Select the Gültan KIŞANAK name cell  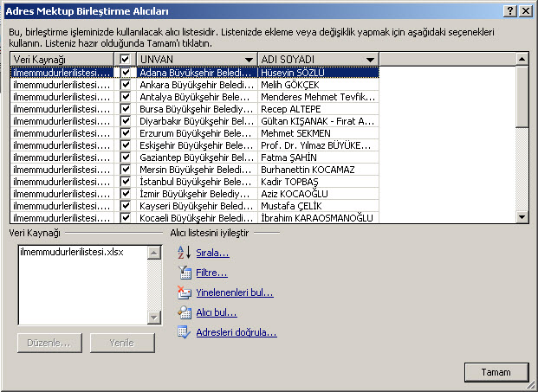(318, 121)
